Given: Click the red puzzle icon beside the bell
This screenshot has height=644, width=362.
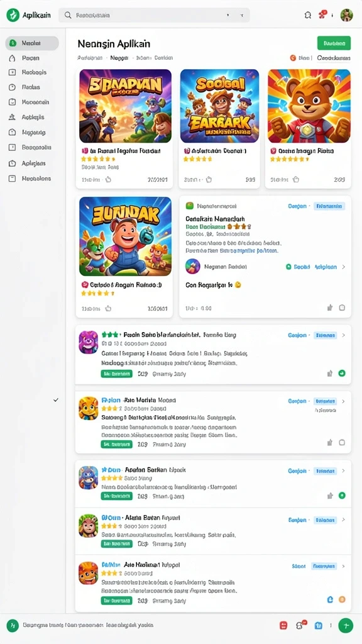Looking at the screenshot, I should pos(322,14).
